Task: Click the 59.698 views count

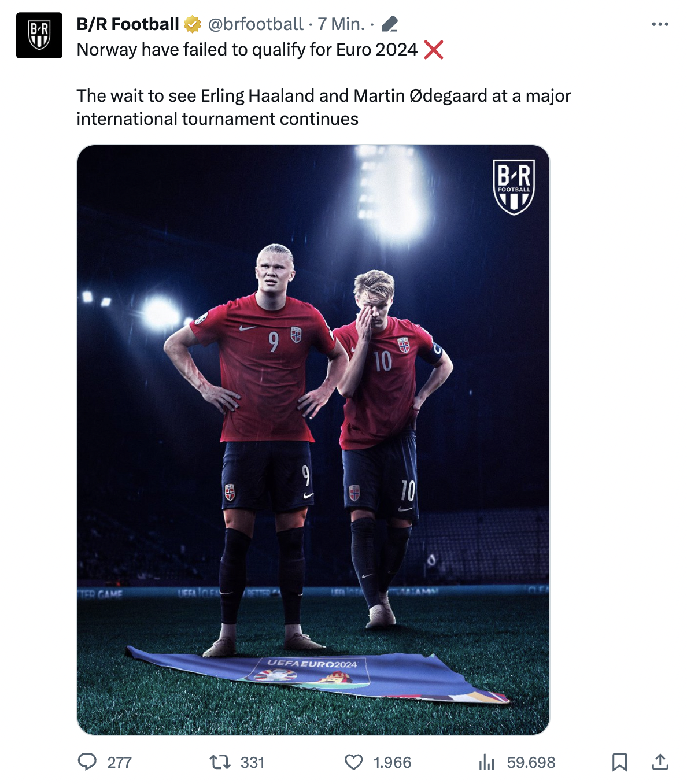Action: click(531, 763)
